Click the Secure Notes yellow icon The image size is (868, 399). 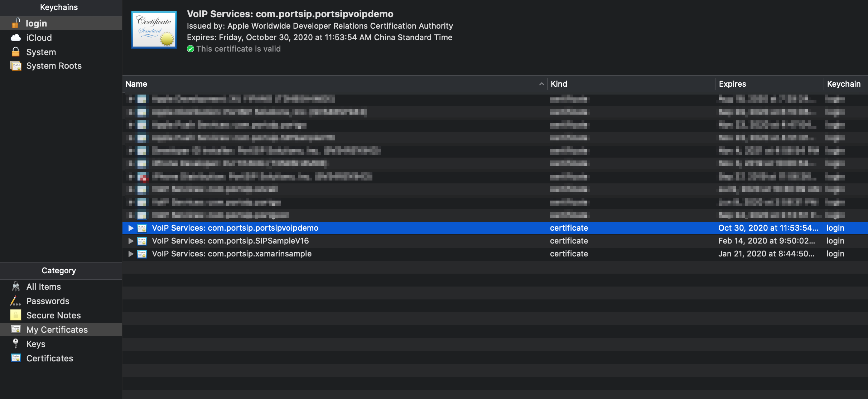[16, 315]
